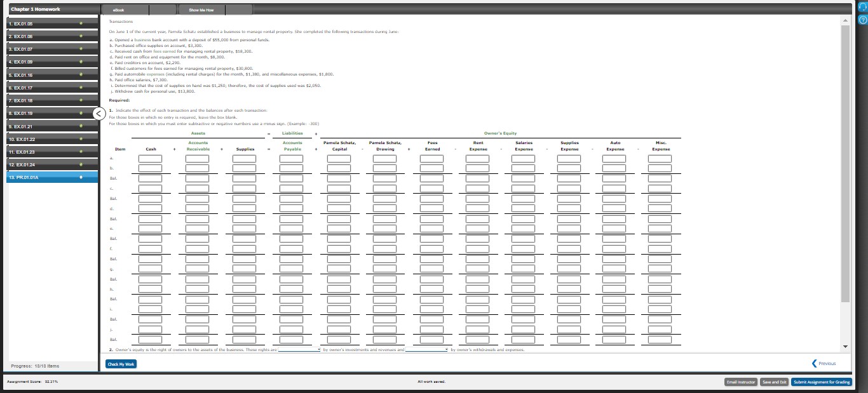Submit Assignment for Grading

(822, 382)
